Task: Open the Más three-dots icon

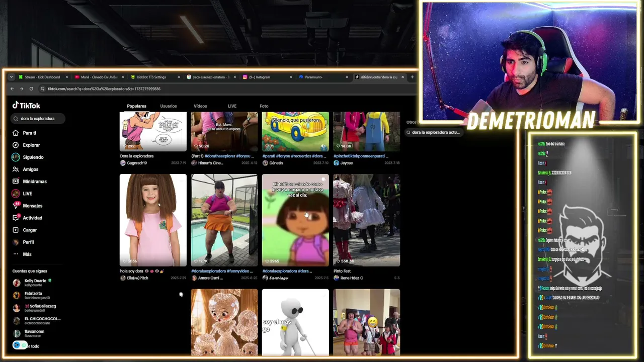Action: pyautogui.click(x=16, y=254)
